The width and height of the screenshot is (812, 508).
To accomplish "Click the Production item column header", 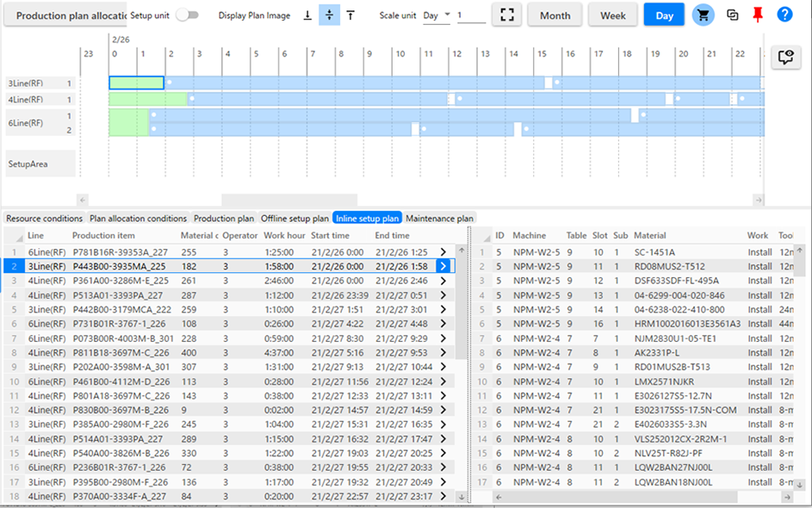I will coord(103,235).
